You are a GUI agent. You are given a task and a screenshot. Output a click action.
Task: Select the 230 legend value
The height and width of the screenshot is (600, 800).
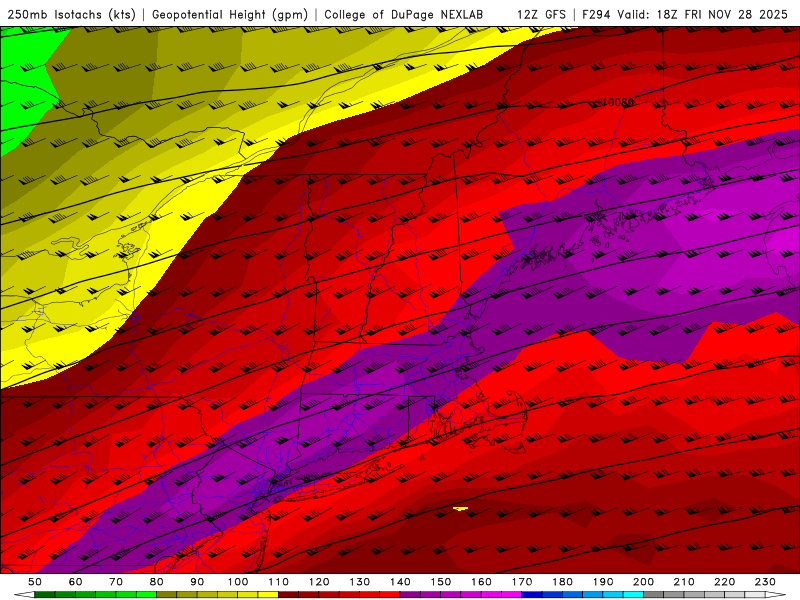(x=765, y=582)
